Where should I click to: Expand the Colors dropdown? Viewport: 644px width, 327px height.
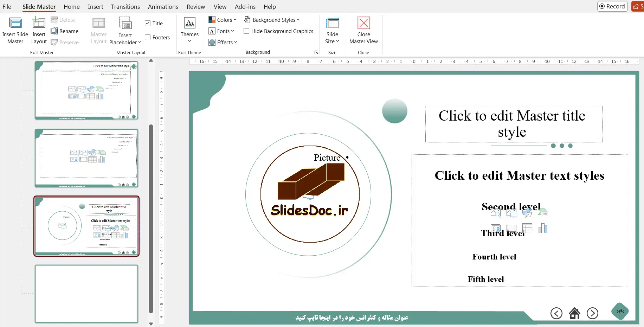pos(223,20)
